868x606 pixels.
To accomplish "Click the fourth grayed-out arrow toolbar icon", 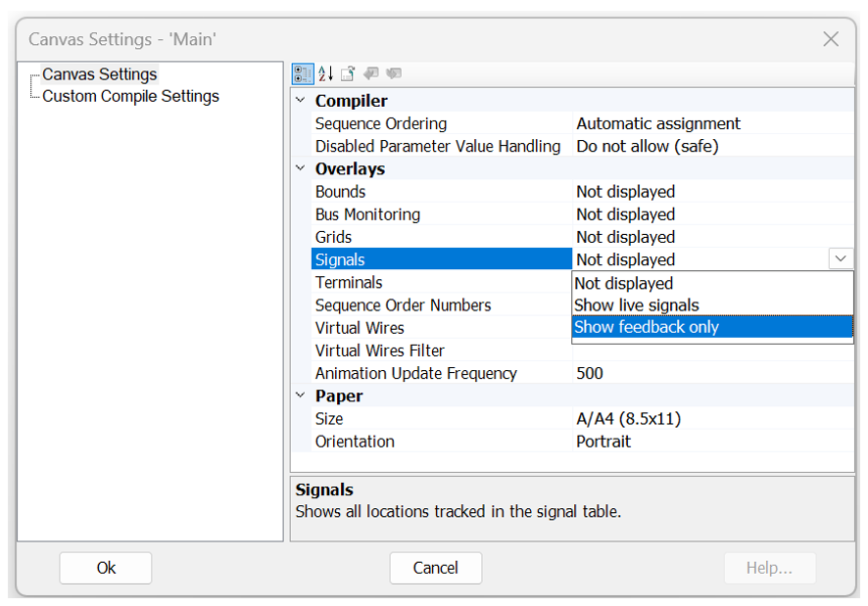I will tap(371, 74).
